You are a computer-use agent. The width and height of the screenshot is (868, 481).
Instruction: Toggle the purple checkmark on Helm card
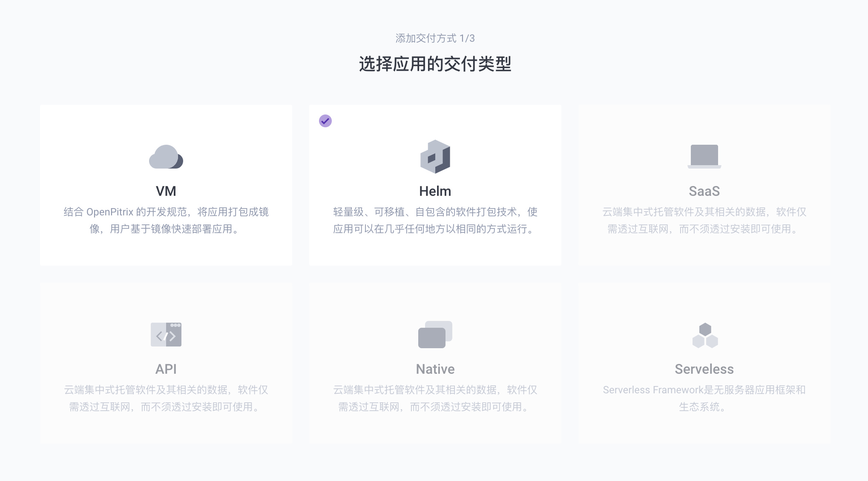click(x=325, y=121)
